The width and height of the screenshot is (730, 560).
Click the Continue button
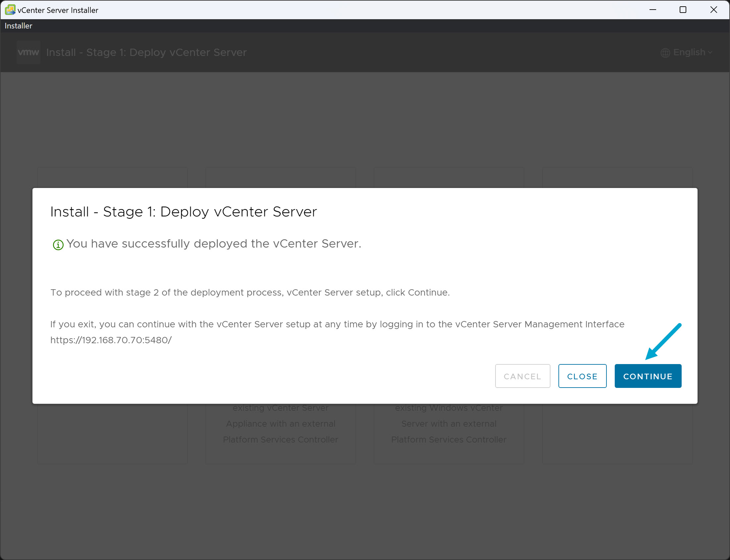point(647,376)
